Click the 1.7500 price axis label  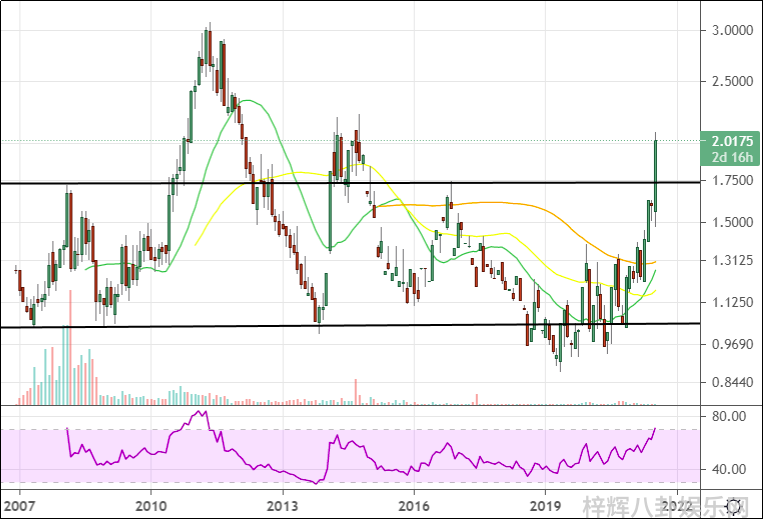732,180
